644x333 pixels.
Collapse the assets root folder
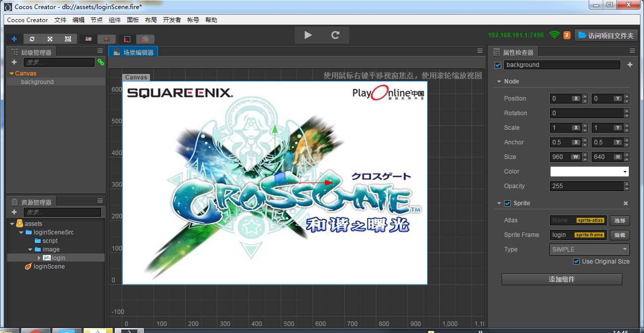point(12,224)
